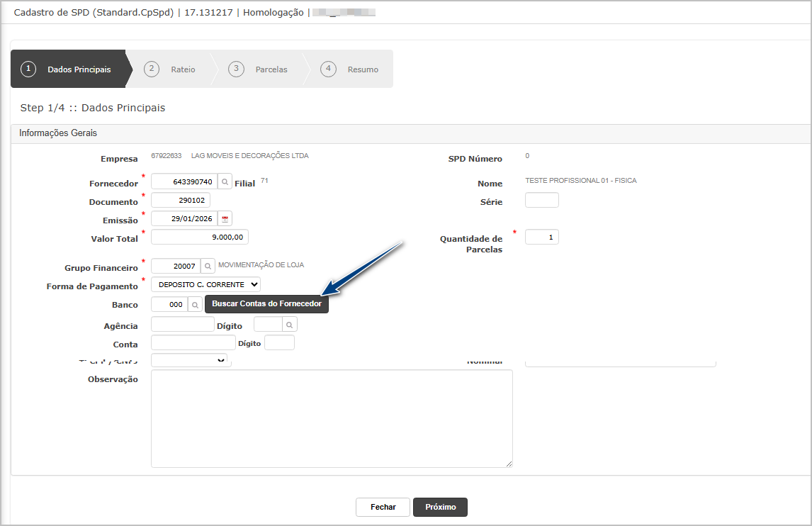This screenshot has width=812, height=526.
Task: Switch to the Rateio step label
Action: 183,69
